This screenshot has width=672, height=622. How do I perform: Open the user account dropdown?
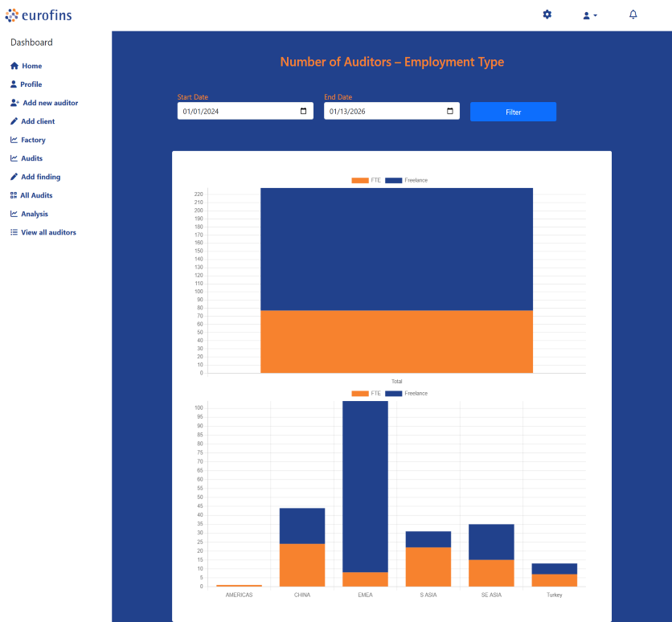coord(589,15)
